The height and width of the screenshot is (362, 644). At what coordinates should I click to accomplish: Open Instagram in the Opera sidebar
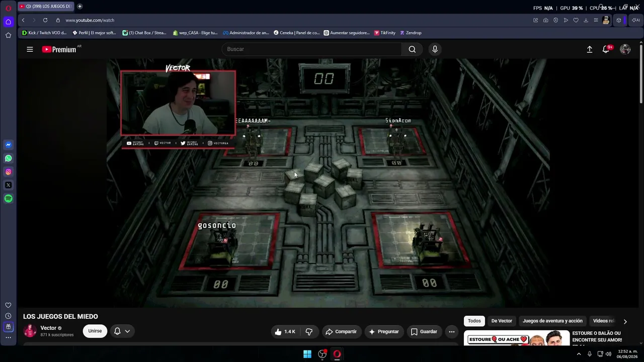(8, 172)
